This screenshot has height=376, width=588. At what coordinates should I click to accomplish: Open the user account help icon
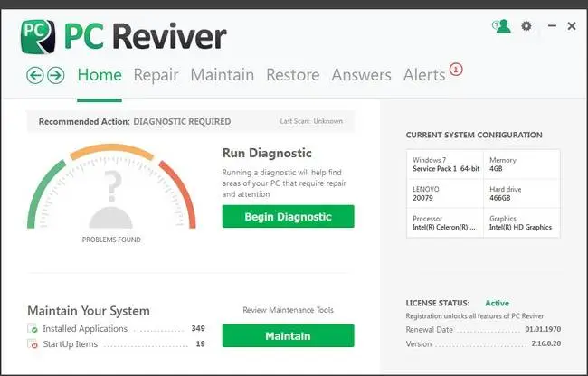(501, 26)
